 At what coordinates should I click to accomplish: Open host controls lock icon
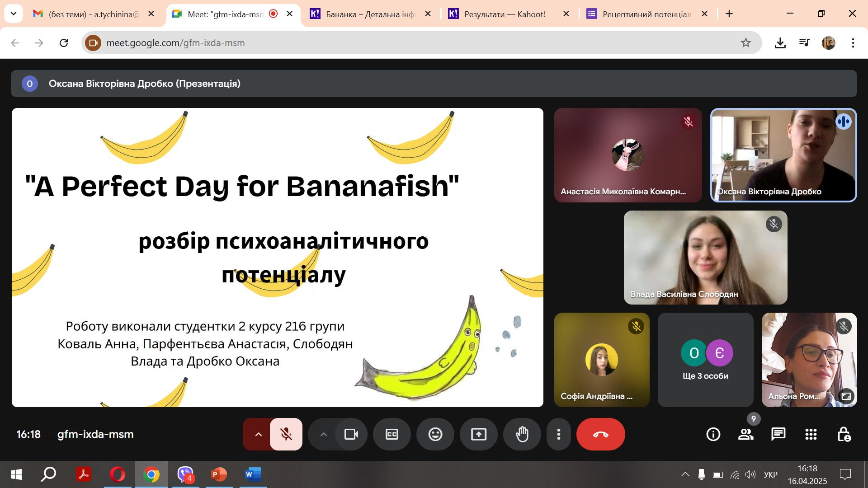[x=844, y=434]
